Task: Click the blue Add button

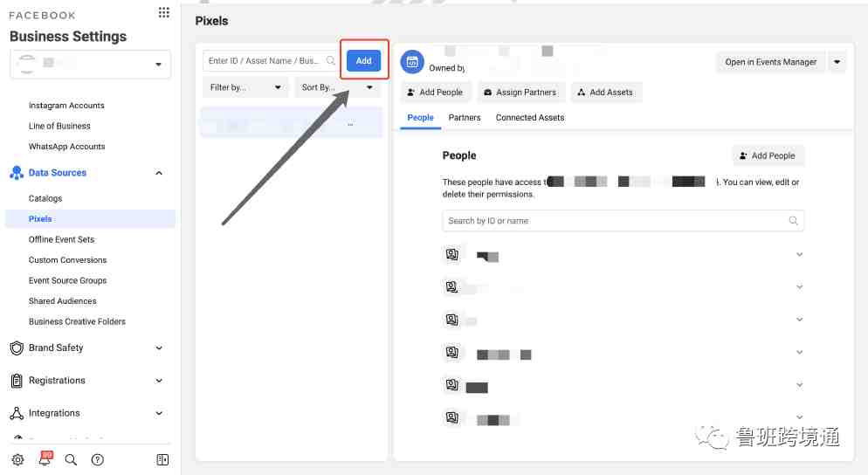Action: [x=363, y=60]
